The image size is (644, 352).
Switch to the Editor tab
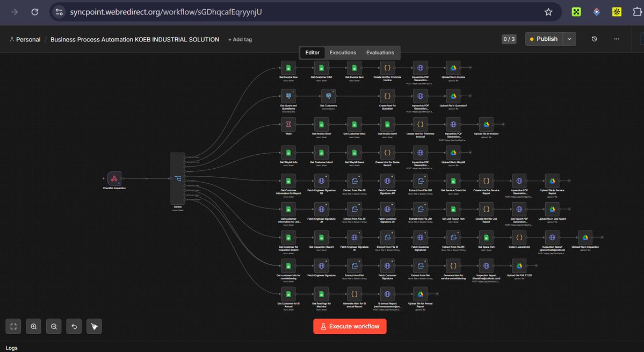(312, 53)
